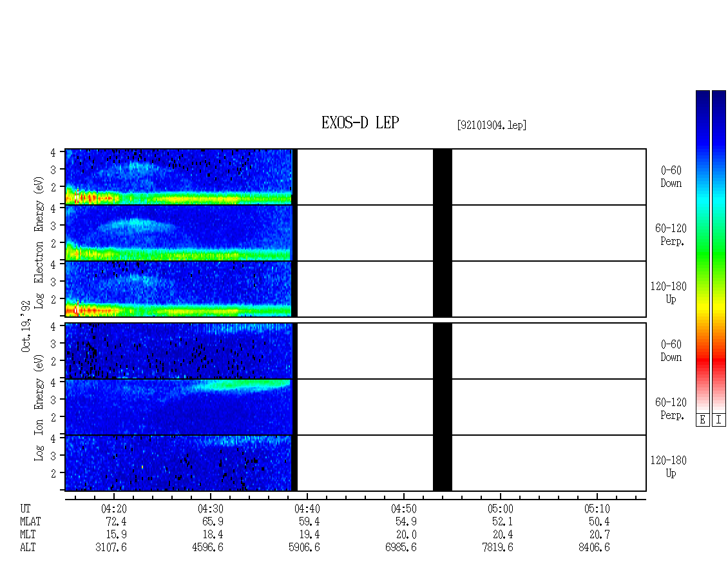This screenshot has width=728, height=564.
Task: Click the 04:50 UT time label
Action: click(x=403, y=509)
